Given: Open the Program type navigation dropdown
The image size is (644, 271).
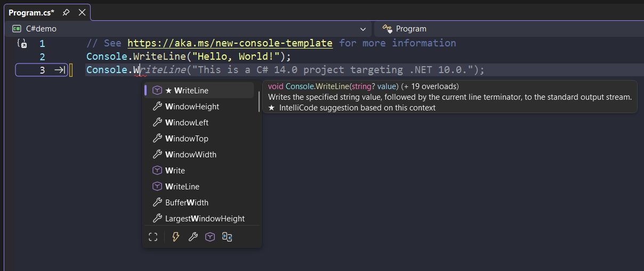Looking at the screenshot, I should point(509,29).
